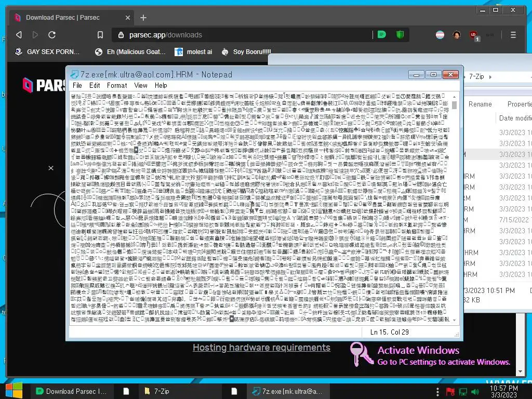Image resolution: width=532 pixels, height=399 pixels.
Task: Open the Soy Booru bookmark
Action: (x=246, y=52)
